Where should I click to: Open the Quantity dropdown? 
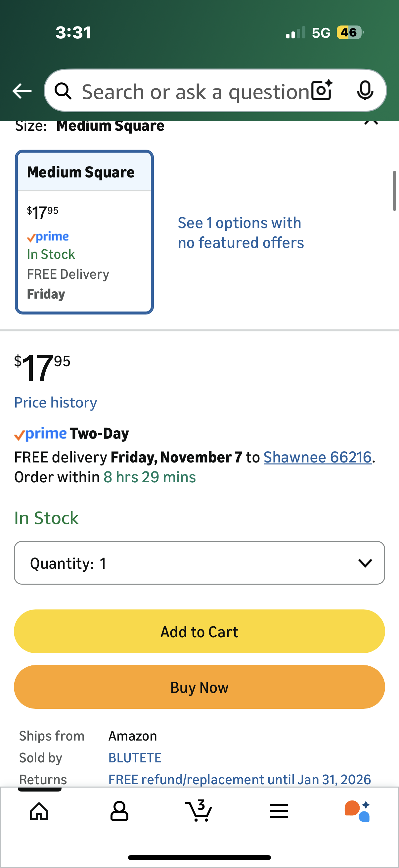pyautogui.click(x=199, y=563)
